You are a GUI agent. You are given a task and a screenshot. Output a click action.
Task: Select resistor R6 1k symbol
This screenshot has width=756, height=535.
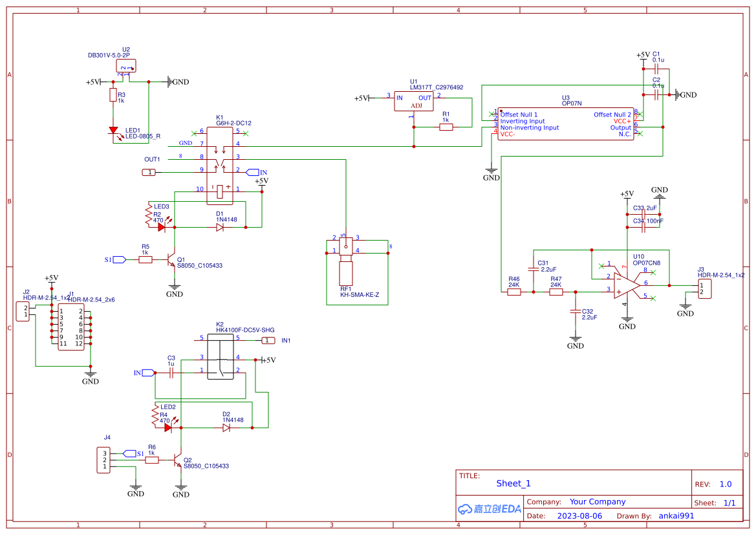(152, 460)
